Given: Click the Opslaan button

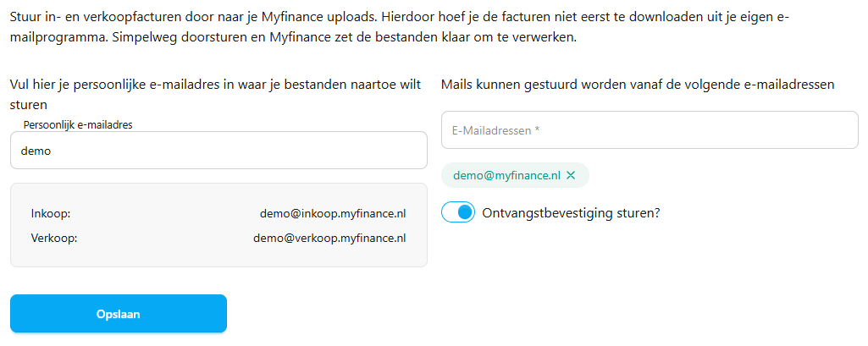Looking at the screenshot, I should (x=119, y=314).
